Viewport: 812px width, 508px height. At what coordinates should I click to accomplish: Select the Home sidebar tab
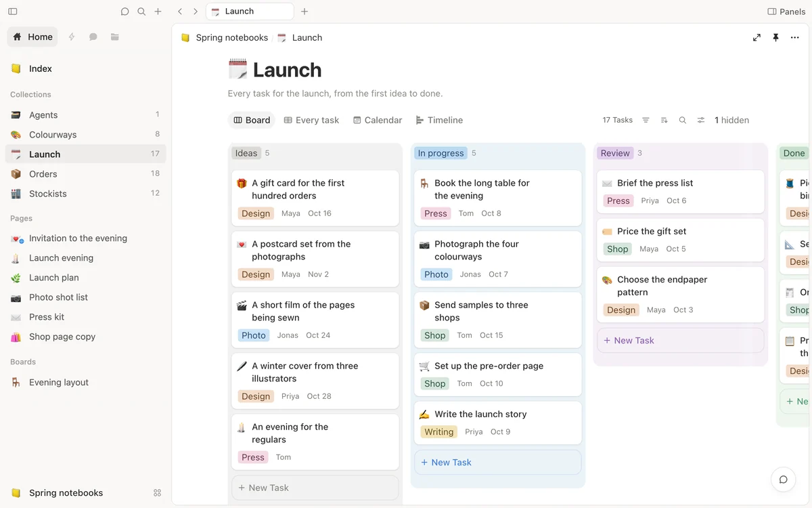32,37
